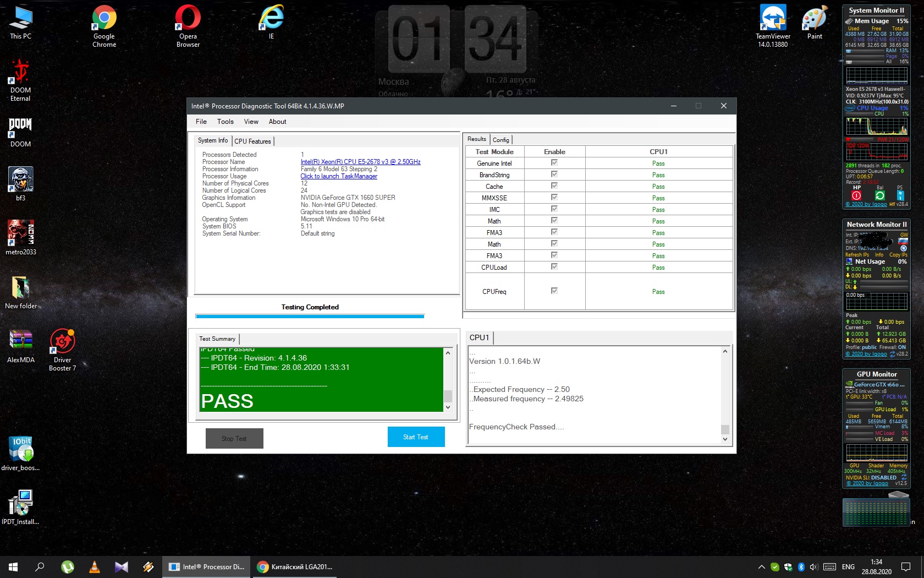The height and width of the screenshot is (578, 924).
Task: Open the Action Center notifications icon
Action: [906, 566]
